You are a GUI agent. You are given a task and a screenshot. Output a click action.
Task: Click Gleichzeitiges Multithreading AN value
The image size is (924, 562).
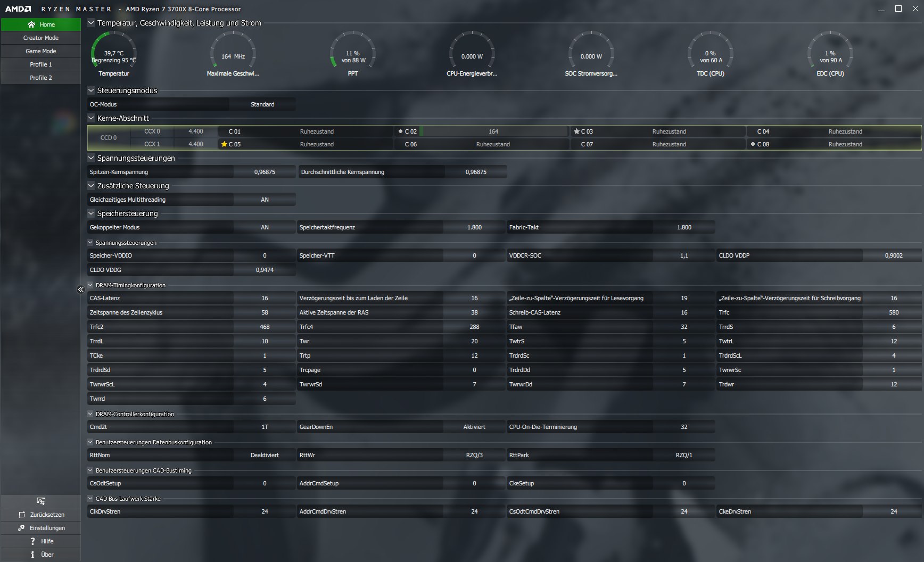(x=265, y=200)
